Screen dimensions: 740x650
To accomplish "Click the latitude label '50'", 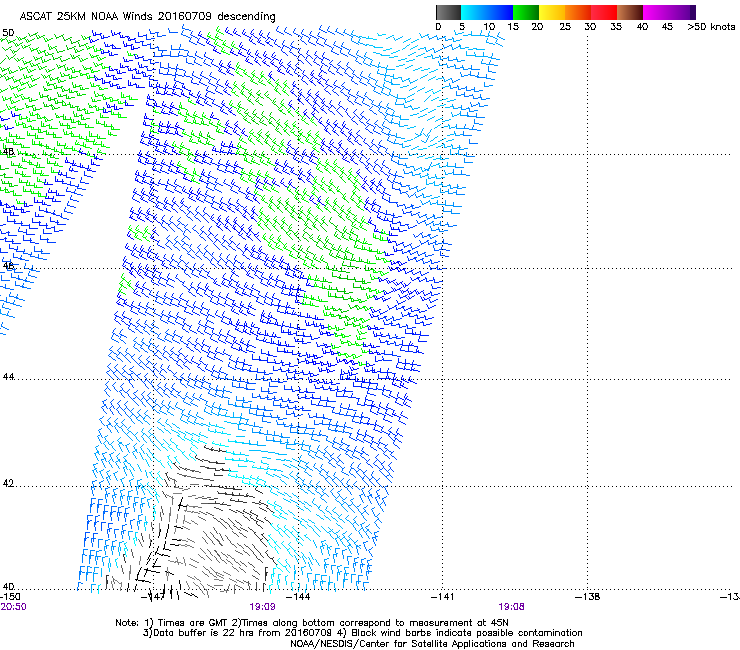I will coord(8,33).
